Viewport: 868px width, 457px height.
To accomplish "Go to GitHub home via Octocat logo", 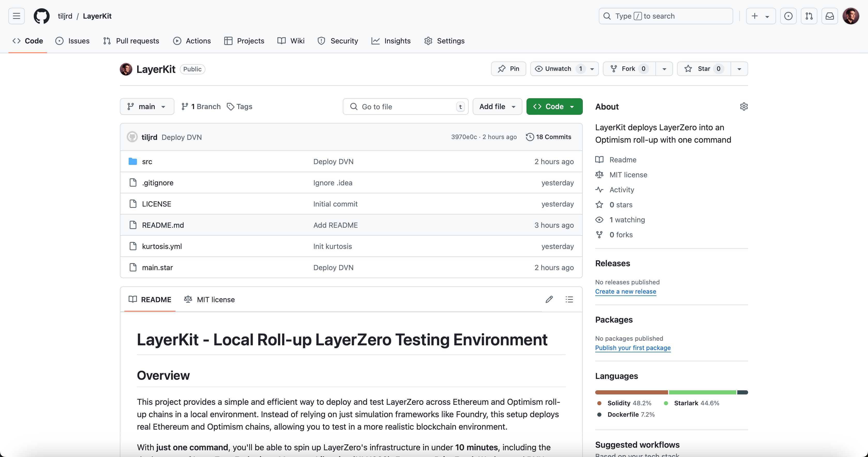I will (x=41, y=16).
